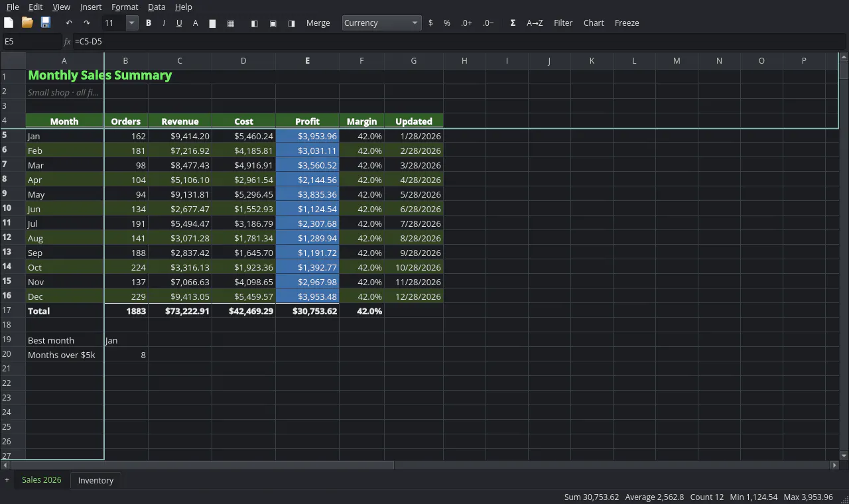849x504 pixels.
Task: Click the Freeze button
Action: (x=627, y=23)
